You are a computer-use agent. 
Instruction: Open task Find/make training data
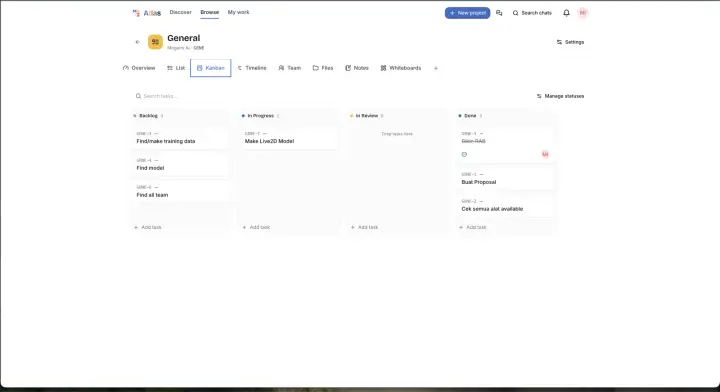(x=181, y=138)
